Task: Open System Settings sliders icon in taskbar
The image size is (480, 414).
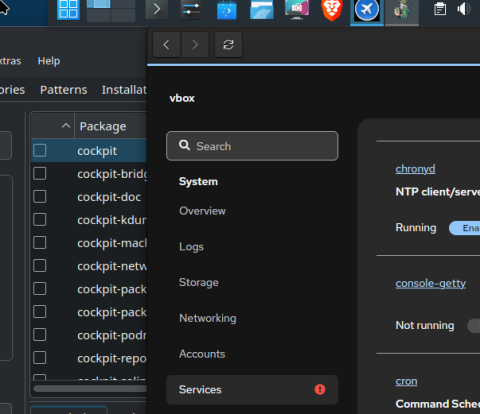Action: (192, 9)
